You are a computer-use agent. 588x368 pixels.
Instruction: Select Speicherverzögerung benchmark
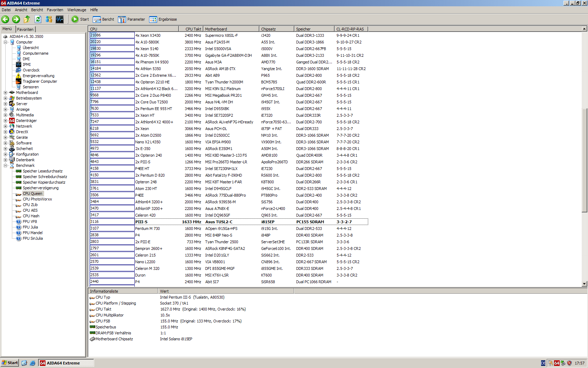[x=41, y=188]
